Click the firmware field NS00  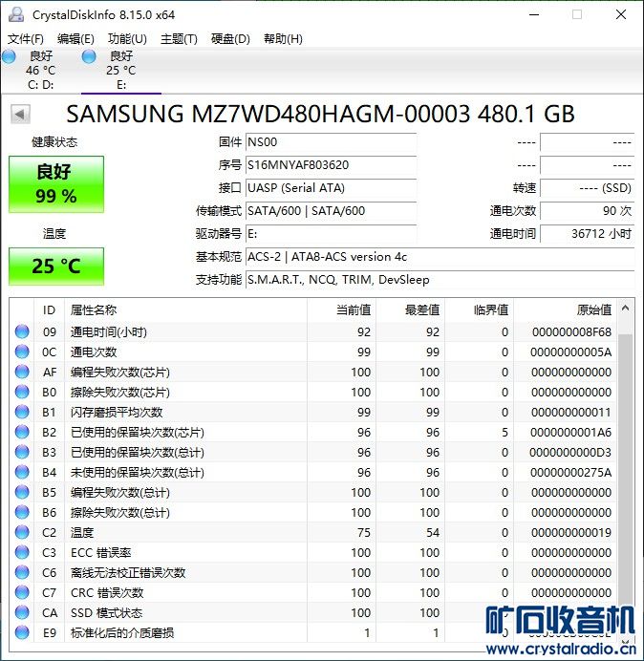pos(331,142)
